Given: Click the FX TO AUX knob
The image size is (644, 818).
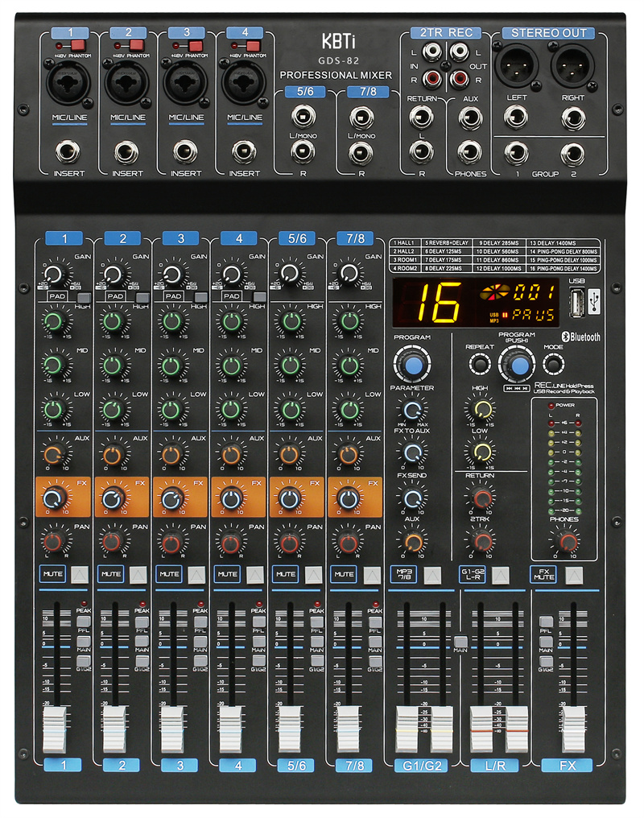Looking at the screenshot, I should [x=412, y=452].
